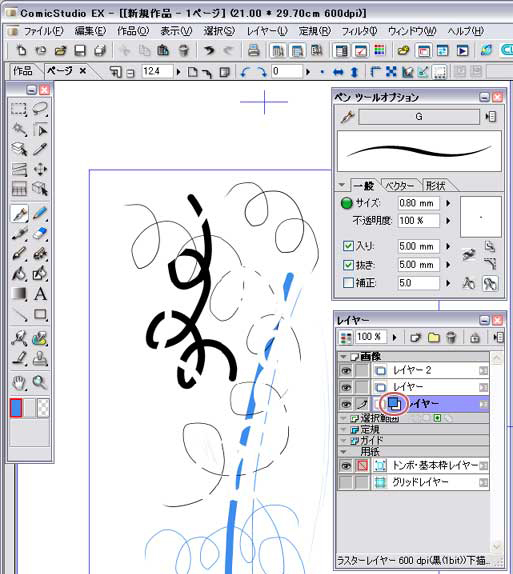Select the blue foreground color swatch

pyautogui.click(x=16, y=408)
